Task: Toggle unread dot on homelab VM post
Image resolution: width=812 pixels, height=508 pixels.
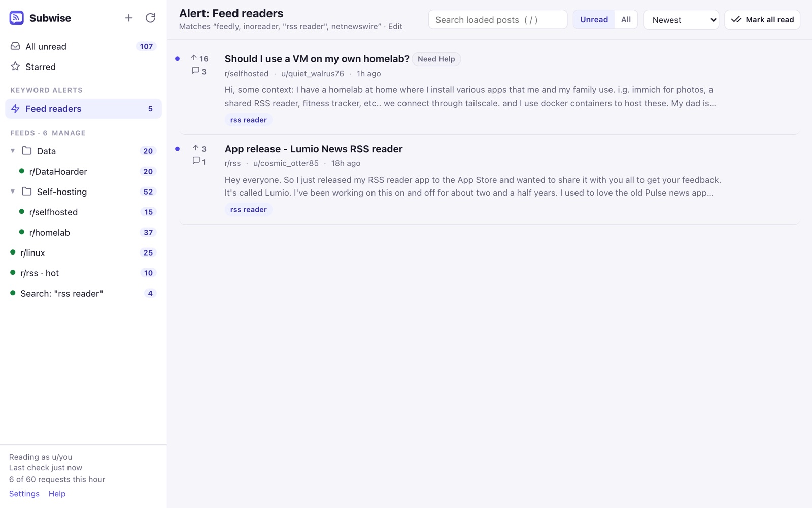Action: click(x=177, y=59)
